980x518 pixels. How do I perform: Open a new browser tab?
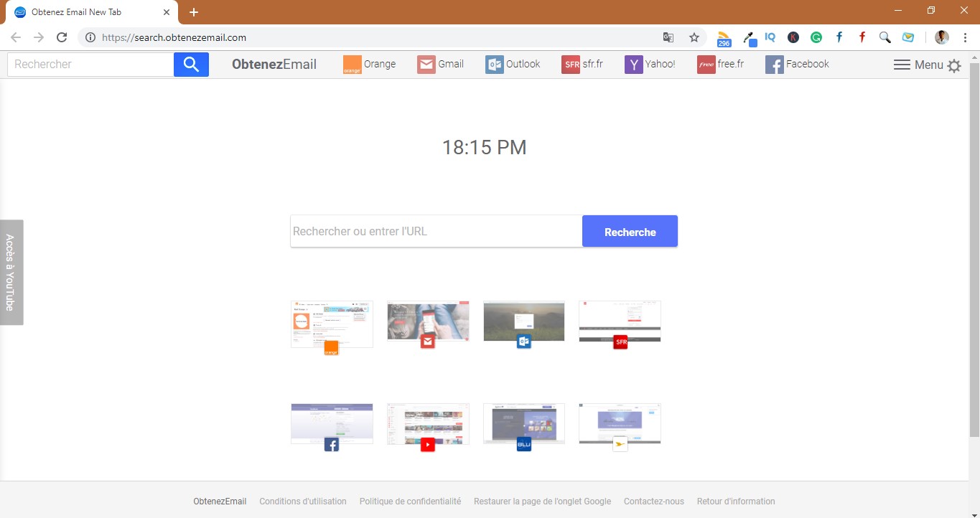[x=193, y=11]
